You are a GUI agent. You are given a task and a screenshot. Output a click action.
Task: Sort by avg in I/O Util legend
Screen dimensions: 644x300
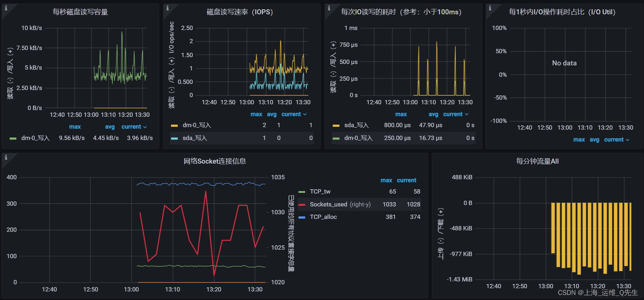[x=594, y=140]
